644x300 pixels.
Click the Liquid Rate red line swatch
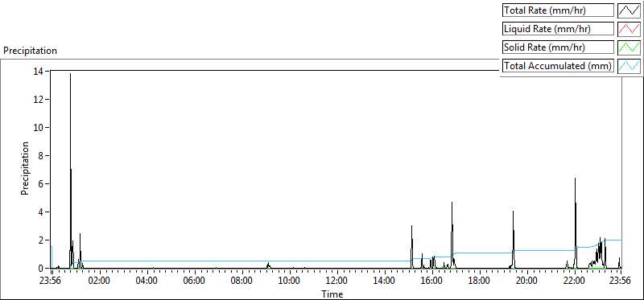[630, 29]
